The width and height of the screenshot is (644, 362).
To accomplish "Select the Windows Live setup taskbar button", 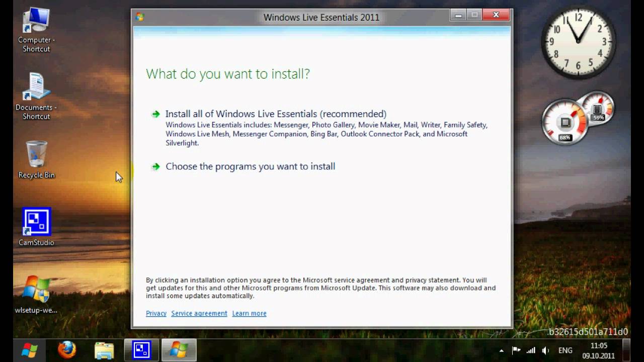I will (179, 350).
